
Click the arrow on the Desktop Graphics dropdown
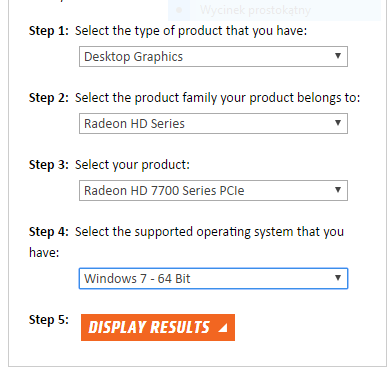point(338,56)
